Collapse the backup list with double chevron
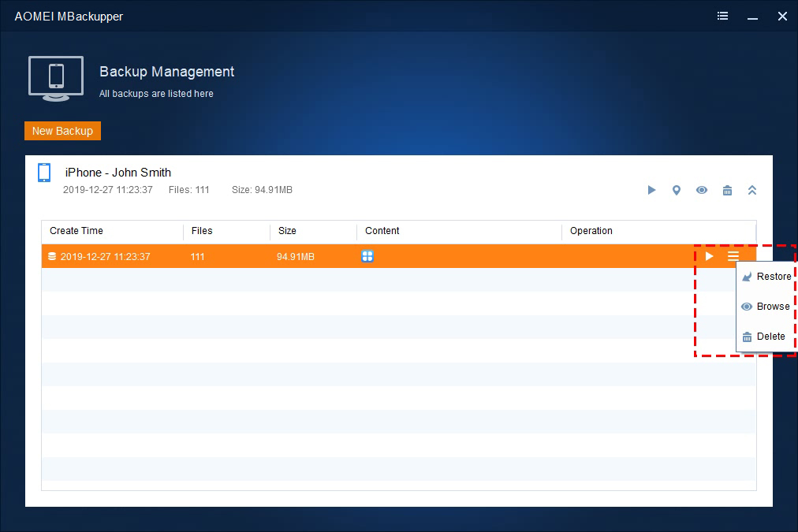This screenshot has height=532, width=798. click(x=752, y=190)
